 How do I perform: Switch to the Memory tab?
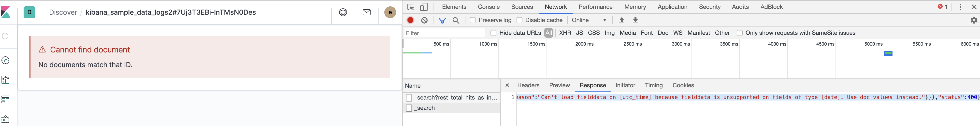point(635,7)
